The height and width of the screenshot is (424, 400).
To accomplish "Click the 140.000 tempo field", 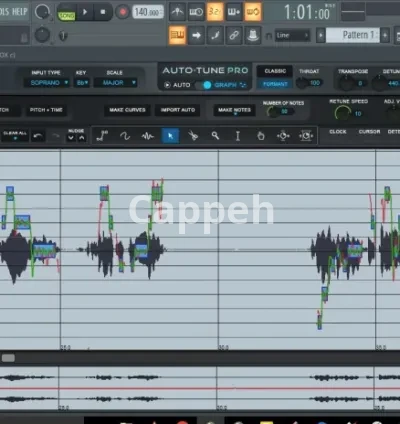I will (x=148, y=12).
